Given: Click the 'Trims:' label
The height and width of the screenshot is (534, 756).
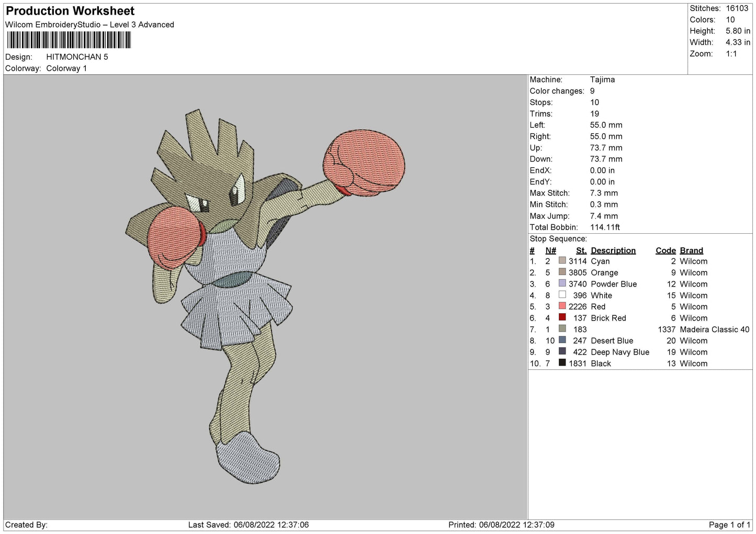Looking at the screenshot, I should pos(541,114).
